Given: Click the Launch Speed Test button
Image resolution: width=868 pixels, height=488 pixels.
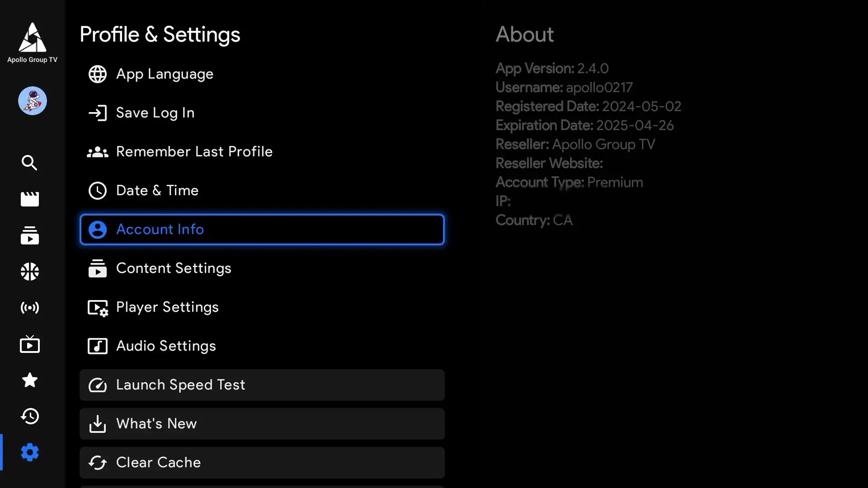Looking at the screenshot, I should pos(262,385).
